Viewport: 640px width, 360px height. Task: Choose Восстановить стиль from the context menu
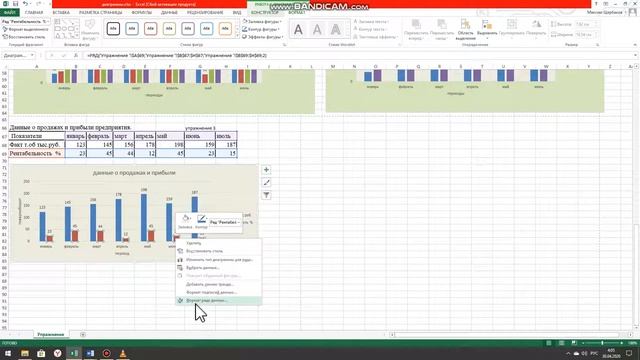tap(219, 251)
